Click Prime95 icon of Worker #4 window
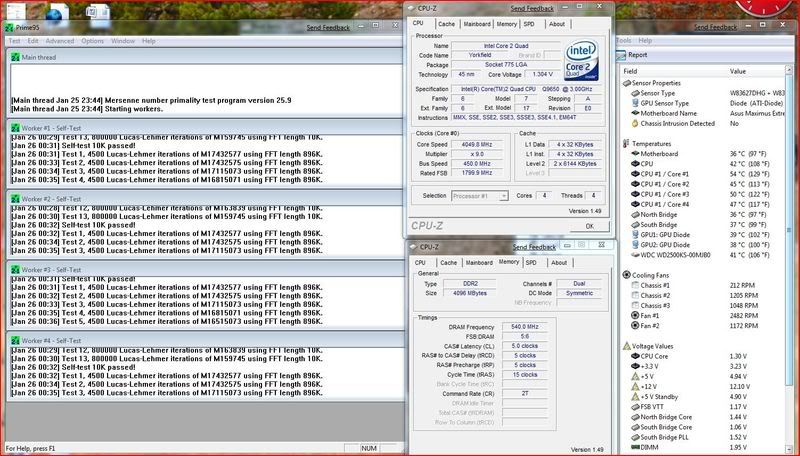The height and width of the screenshot is (456, 800). pyautogui.click(x=15, y=340)
